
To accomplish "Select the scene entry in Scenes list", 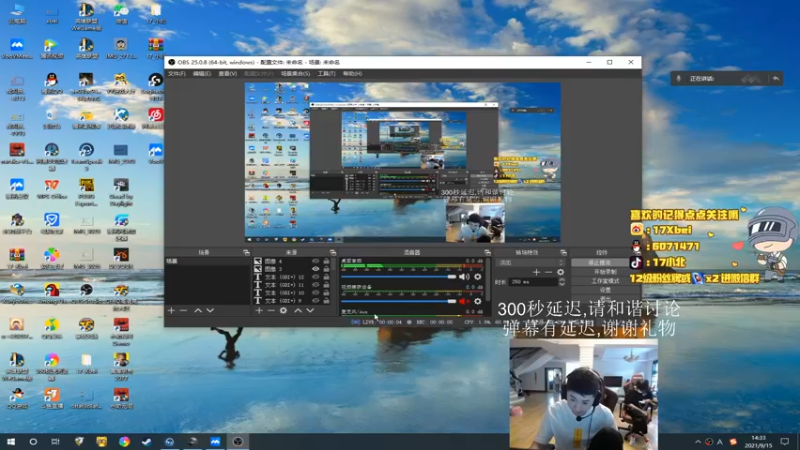I will coord(207,261).
